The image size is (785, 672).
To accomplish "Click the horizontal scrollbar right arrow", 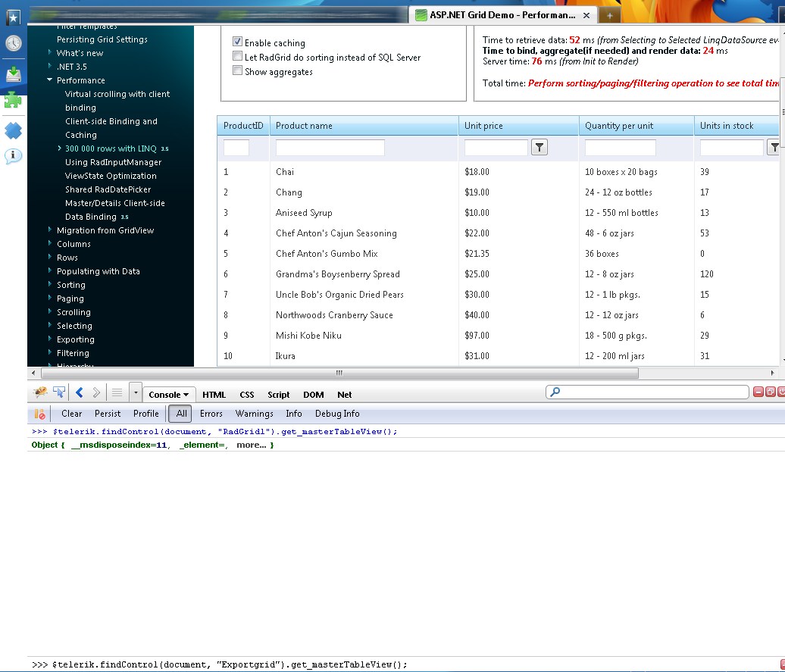I will tap(772, 373).
